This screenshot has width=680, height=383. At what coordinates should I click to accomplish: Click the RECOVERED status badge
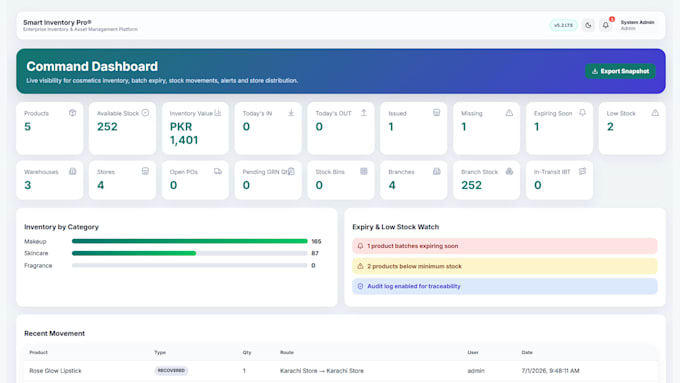tap(171, 371)
